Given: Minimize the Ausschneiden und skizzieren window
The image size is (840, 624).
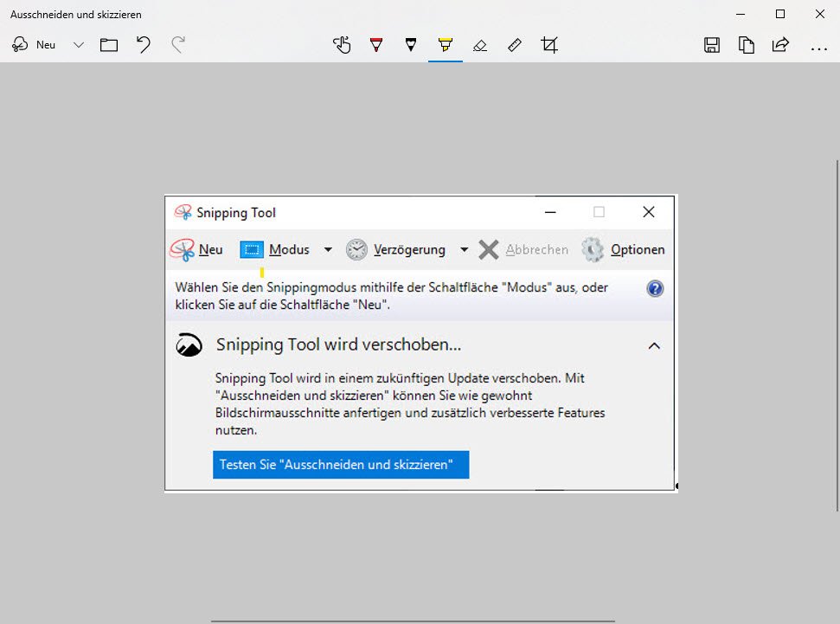Looking at the screenshot, I should click(x=741, y=15).
